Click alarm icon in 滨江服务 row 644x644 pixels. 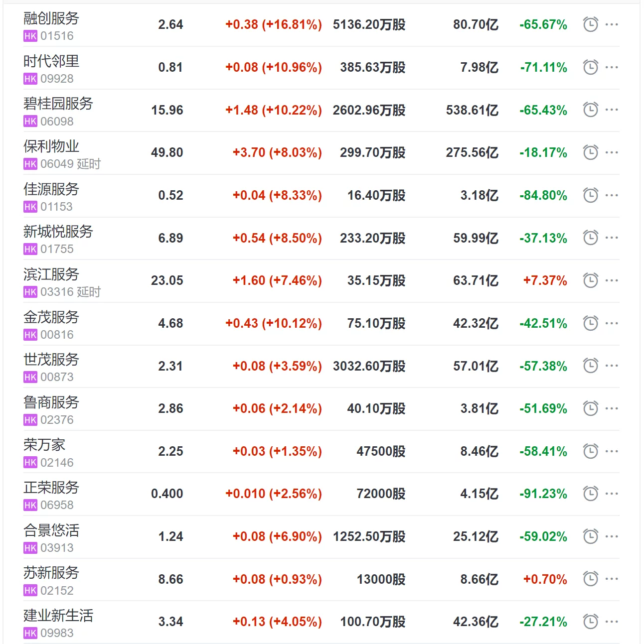tap(591, 280)
